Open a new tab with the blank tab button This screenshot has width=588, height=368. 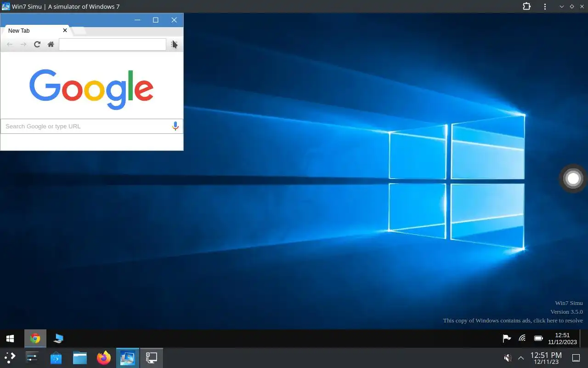(79, 31)
